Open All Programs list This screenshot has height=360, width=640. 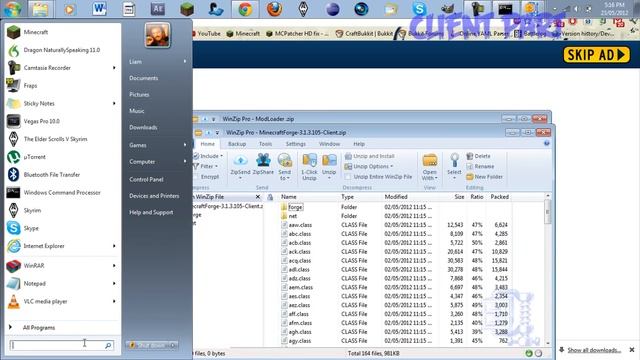click(x=39, y=327)
